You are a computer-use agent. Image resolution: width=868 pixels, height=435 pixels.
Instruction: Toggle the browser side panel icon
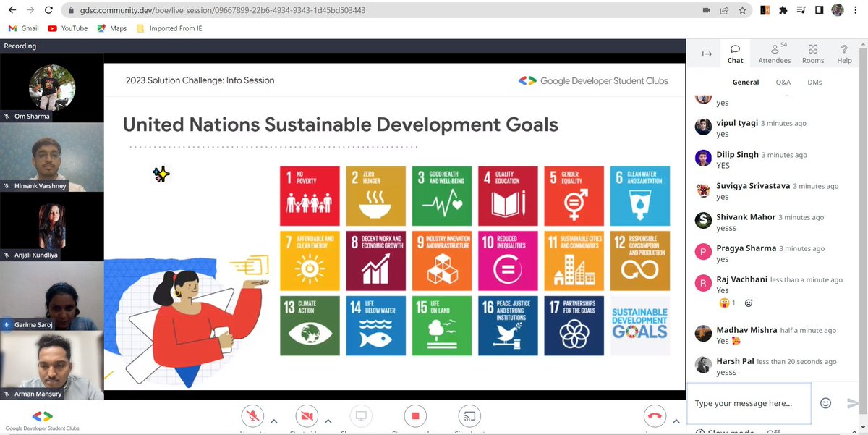[820, 11]
